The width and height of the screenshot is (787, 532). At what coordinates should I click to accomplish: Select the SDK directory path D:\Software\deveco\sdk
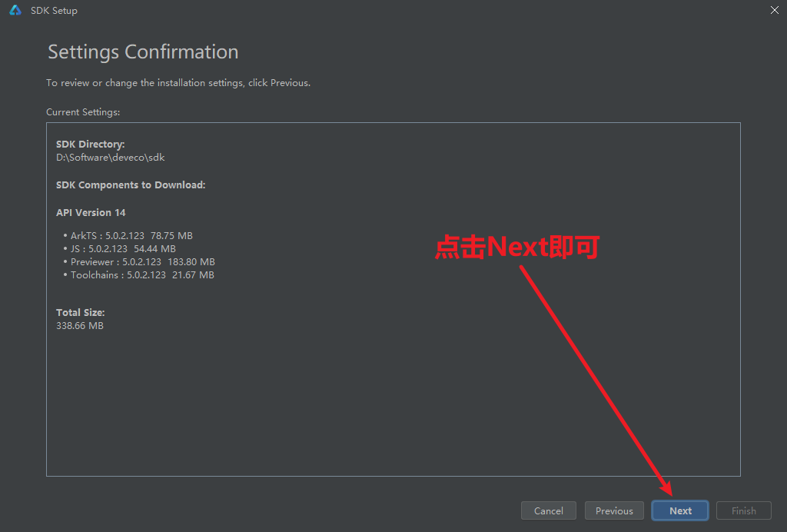point(111,158)
